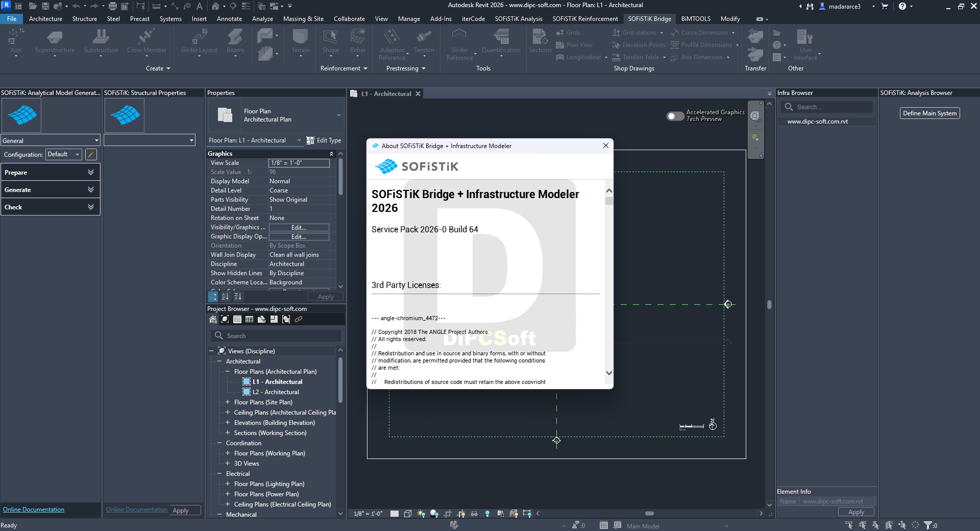Open Massing & Site ribbon tab
This screenshot has height=531, width=980.
(x=303, y=19)
